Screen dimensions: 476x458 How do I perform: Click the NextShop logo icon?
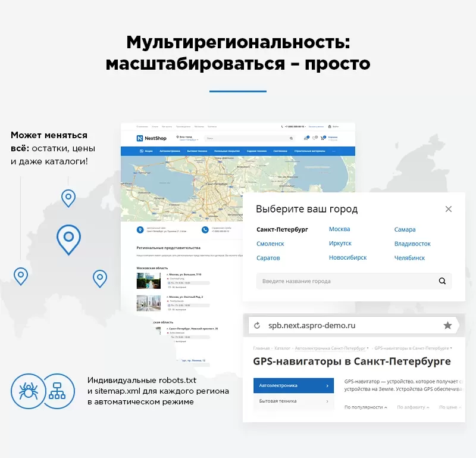point(140,138)
